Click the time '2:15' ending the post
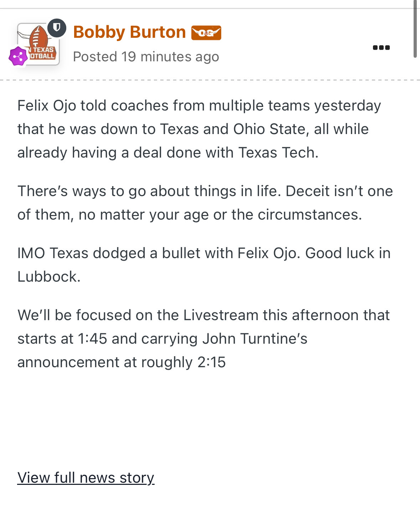 212,362
